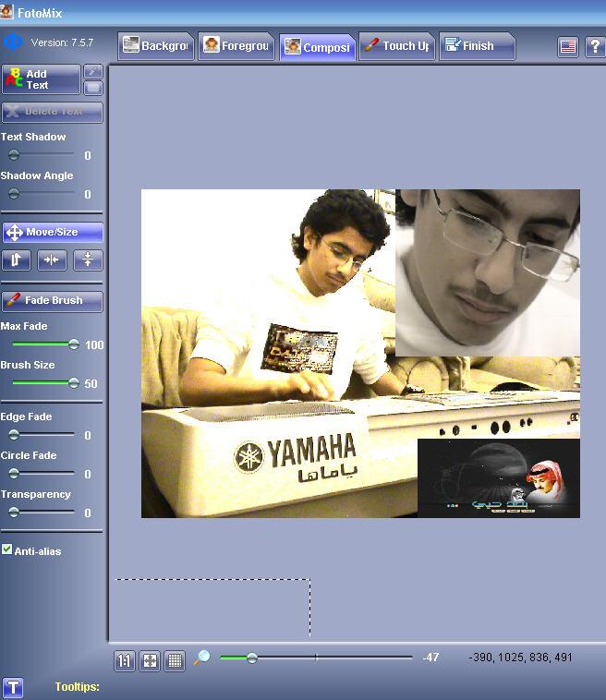Open the Help question mark button
Image resolution: width=606 pixels, height=700 pixels.
596,46
